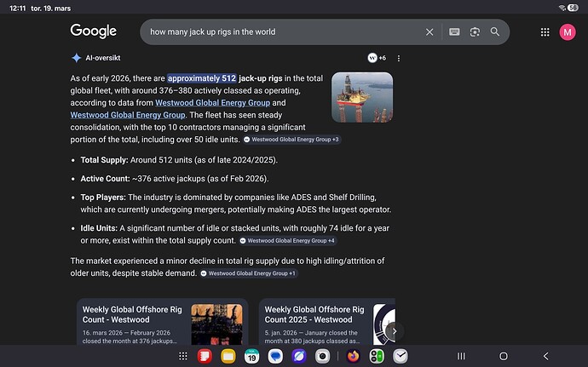This screenshot has width=588, height=367.
Task: Open Weekly Global Offshore Rig Count 2025 card
Action: (327, 322)
